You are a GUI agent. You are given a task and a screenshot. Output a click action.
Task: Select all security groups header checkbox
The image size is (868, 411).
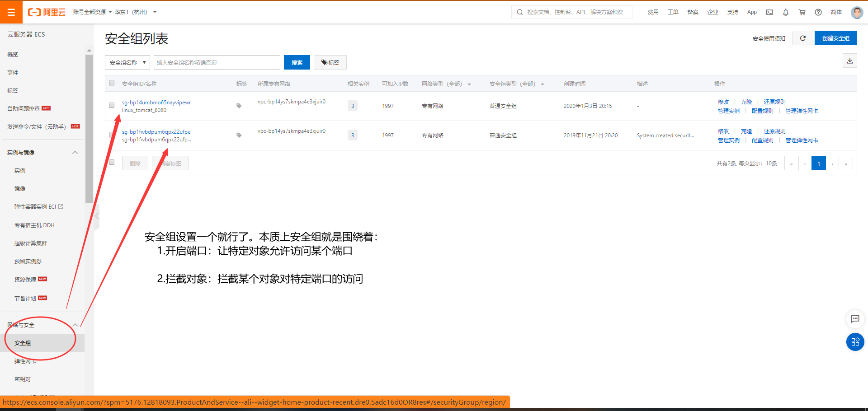(112, 83)
